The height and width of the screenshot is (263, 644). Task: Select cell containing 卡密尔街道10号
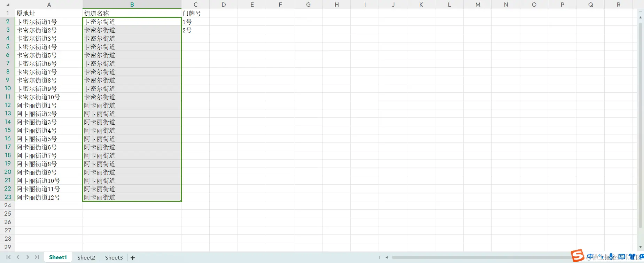[49, 97]
